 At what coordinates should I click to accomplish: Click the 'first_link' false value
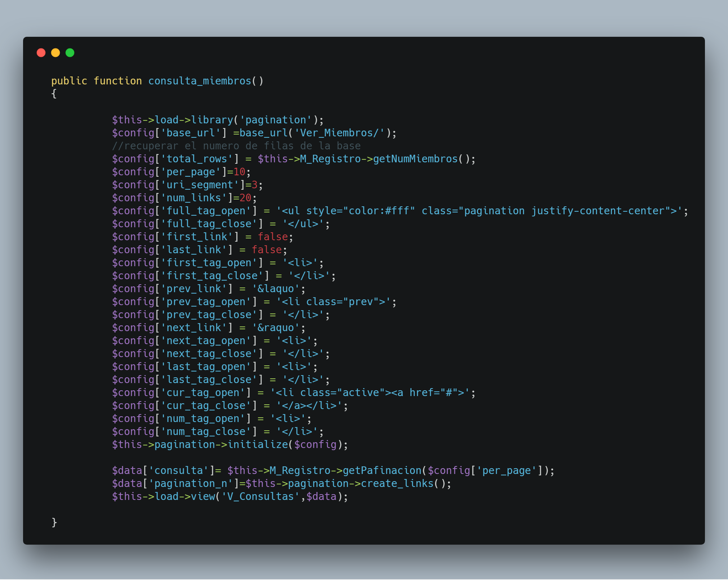[x=273, y=237]
